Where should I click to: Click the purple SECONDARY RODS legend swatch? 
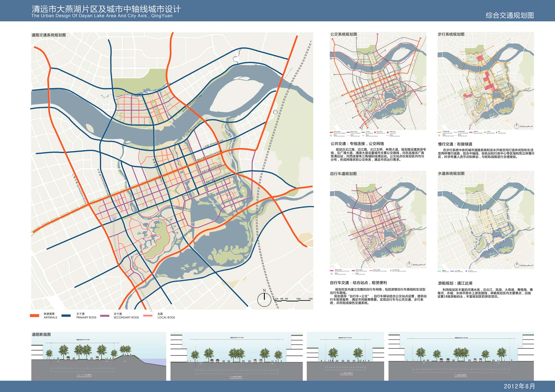pos(105,316)
